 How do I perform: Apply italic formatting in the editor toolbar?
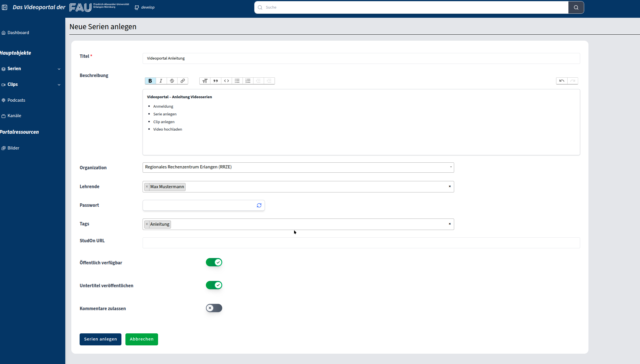(x=161, y=81)
